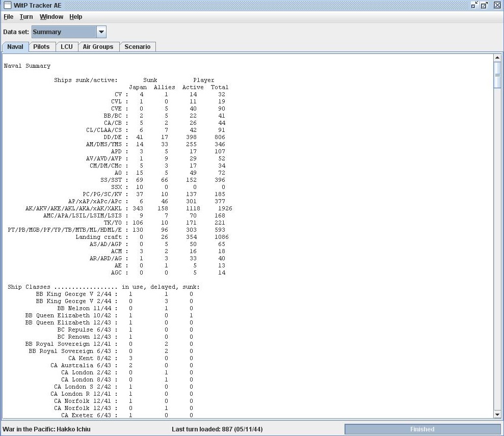Click the 'DD/DE :' row label
The image size is (504, 436).
click(116, 137)
